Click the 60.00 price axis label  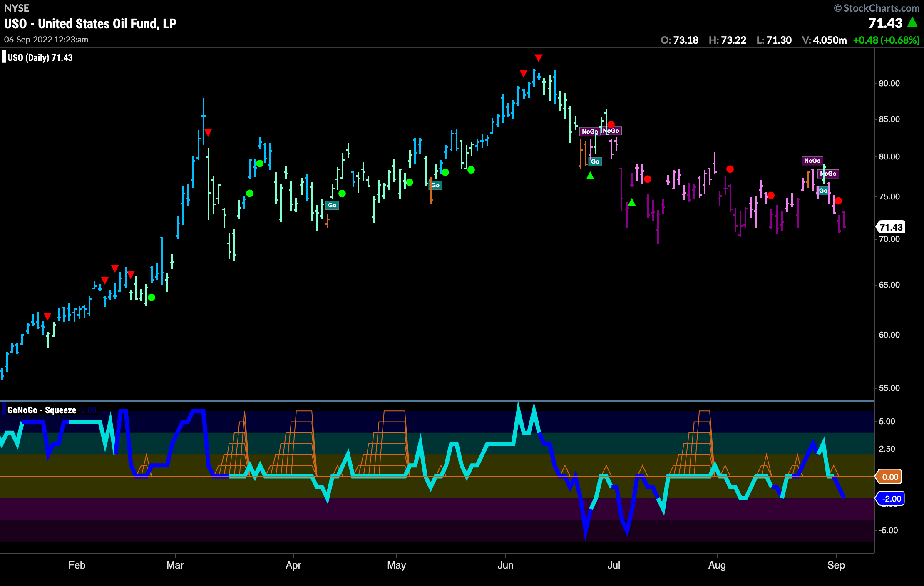coord(889,335)
